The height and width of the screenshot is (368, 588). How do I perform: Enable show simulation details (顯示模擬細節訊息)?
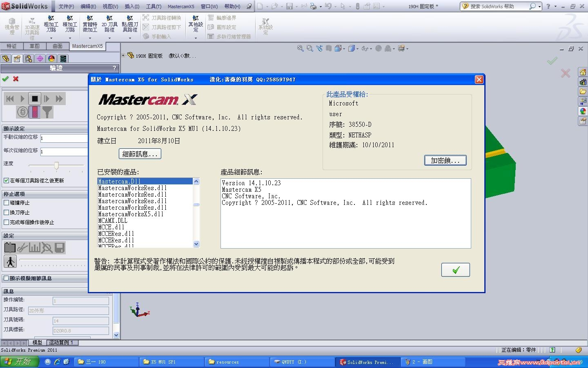click(7, 278)
